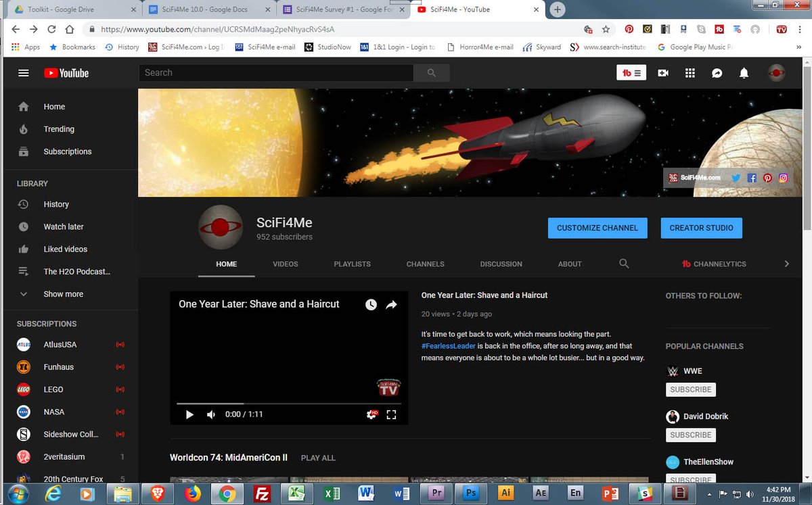This screenshot has width=812, height=505.
Task: Mute the video player volume
Action: click(x=211, y=414)
